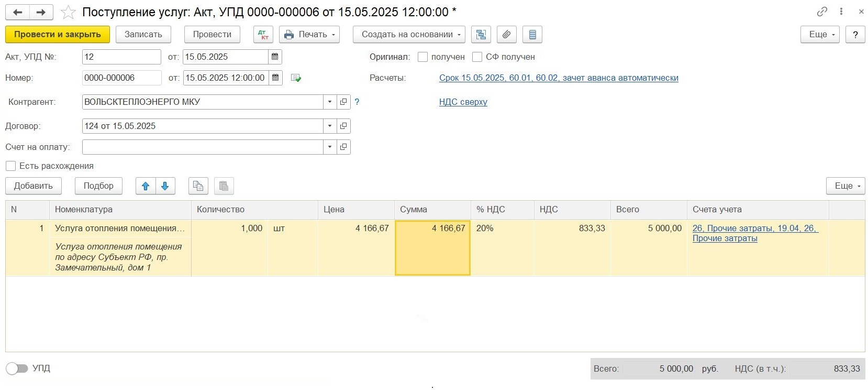This screenshot has height=390, width=868.
Task: Open the Печать menu
Action: click(x=309, y=35)
